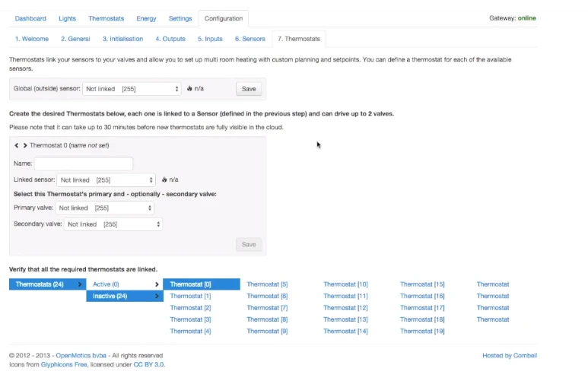Select Thermostat [8] in the list
This screenshot has height=384, width=588.
[267, 319]
